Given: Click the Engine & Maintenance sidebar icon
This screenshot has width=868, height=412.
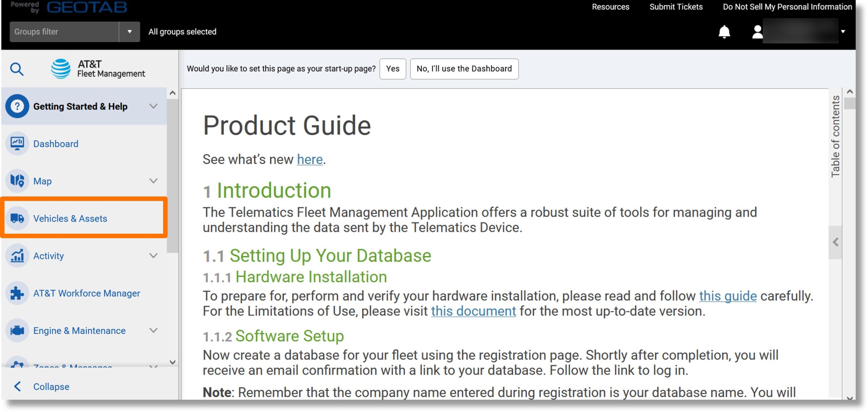Looking at the screenshot, I should 17,331.
